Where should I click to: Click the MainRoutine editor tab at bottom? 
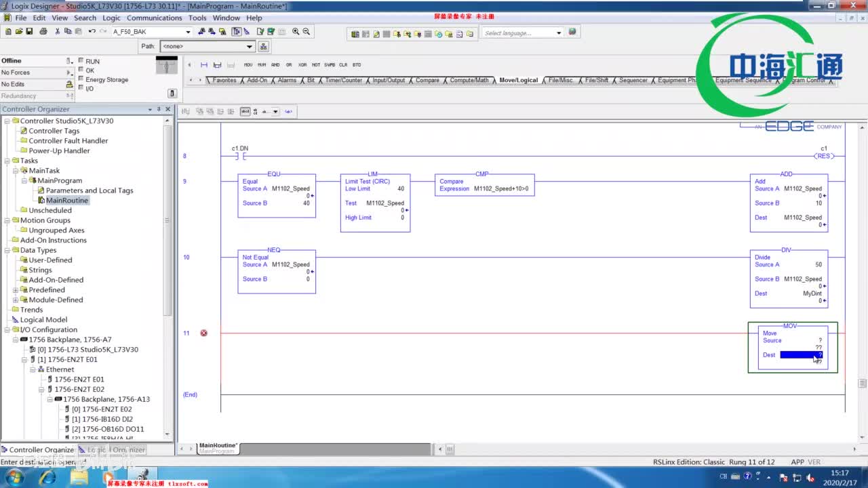tap(218, 447)
